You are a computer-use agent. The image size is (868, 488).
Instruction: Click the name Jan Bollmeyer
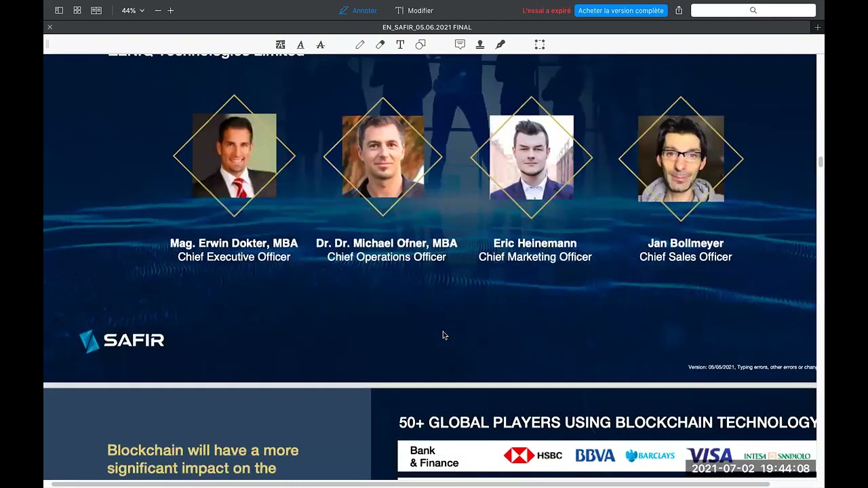click(686, 243)
